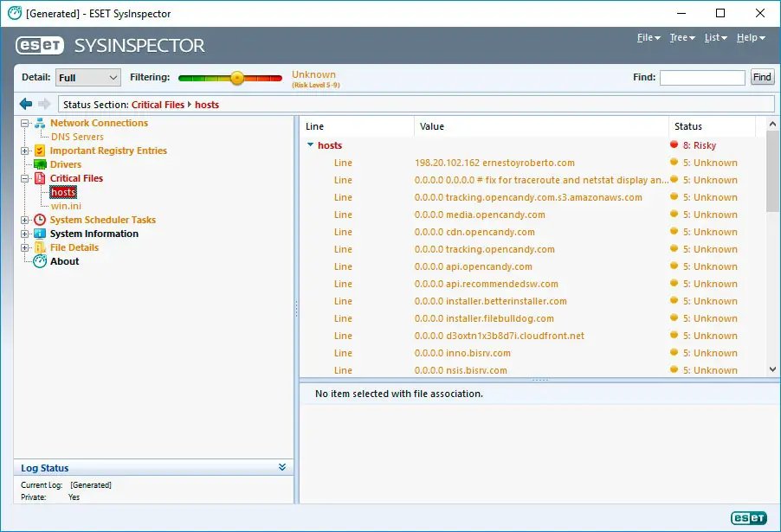The image size is (781, 532).
Task: Click the System Information icon
Action: pos(40,234)
